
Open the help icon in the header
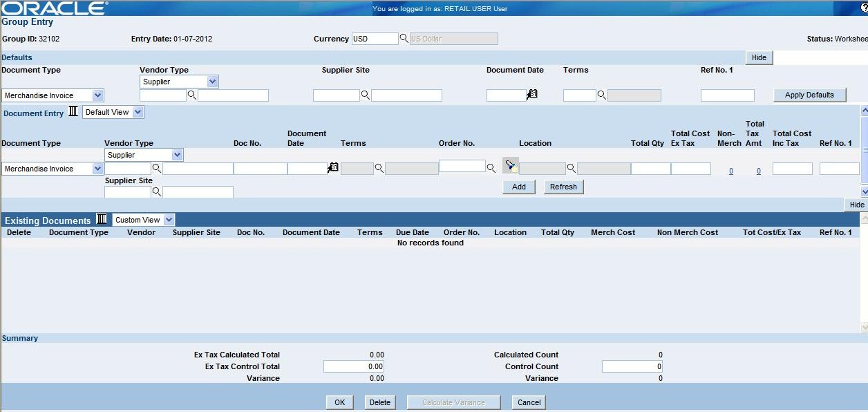tap(863, 7)
